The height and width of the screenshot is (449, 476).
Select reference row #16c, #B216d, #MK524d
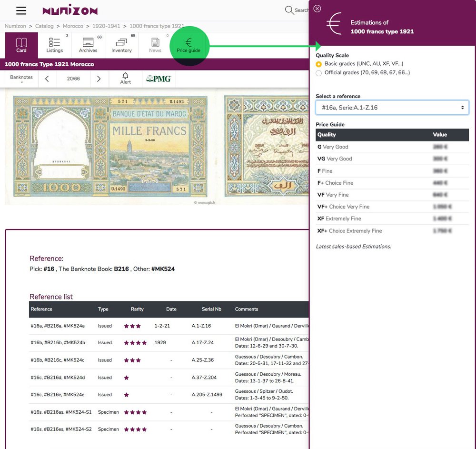pyautogui.click(x=169, y=378)
